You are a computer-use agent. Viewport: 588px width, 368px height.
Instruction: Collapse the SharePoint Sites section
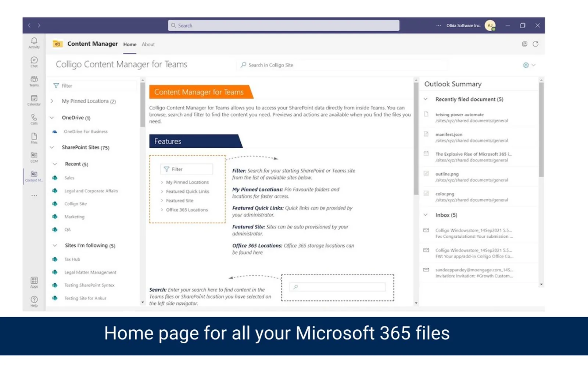coord(52,147)
